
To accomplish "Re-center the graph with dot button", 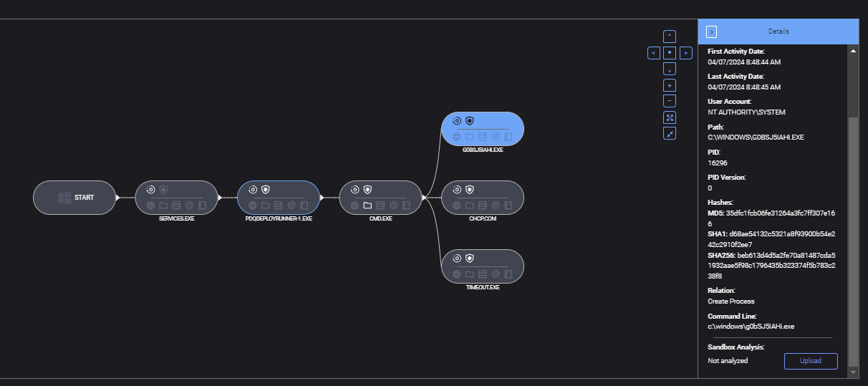I will pos(670,52).
